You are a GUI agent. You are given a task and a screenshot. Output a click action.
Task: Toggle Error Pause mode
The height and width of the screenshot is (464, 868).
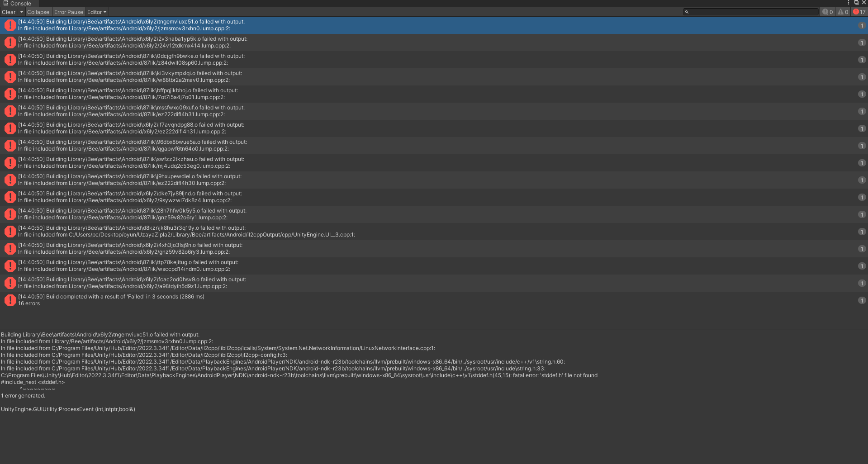[69, 12]
